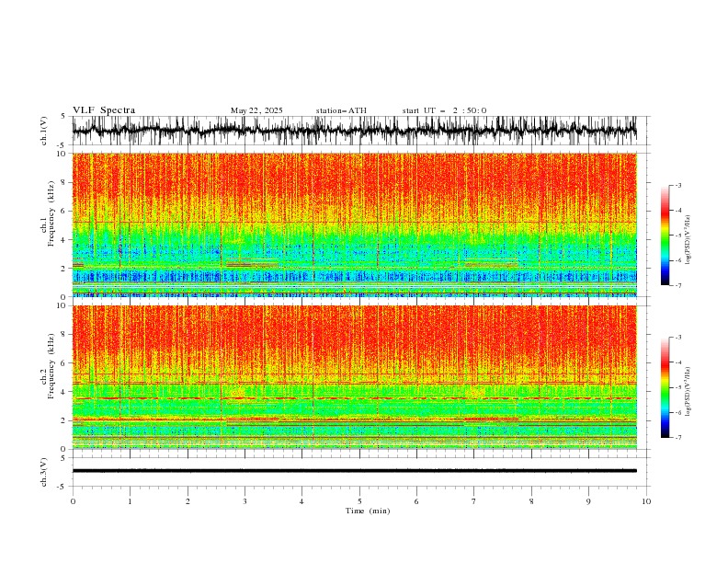The image size is (728, 563).
Task: Click the "ch.1(V)" waveform axis label
Action: pos(44,131)
